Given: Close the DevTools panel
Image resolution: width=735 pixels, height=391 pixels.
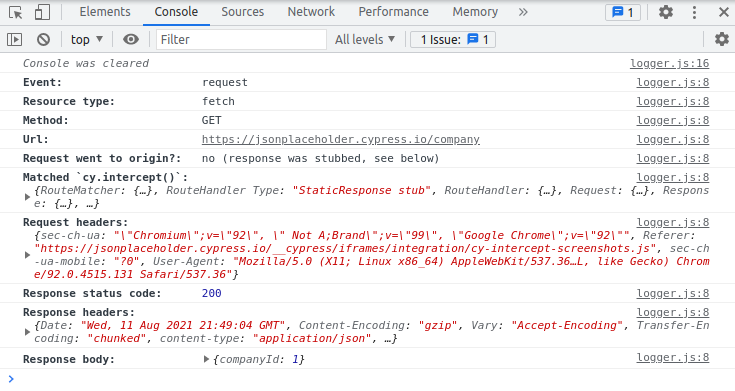Looking at the screenshot, I should click(724, 12).
